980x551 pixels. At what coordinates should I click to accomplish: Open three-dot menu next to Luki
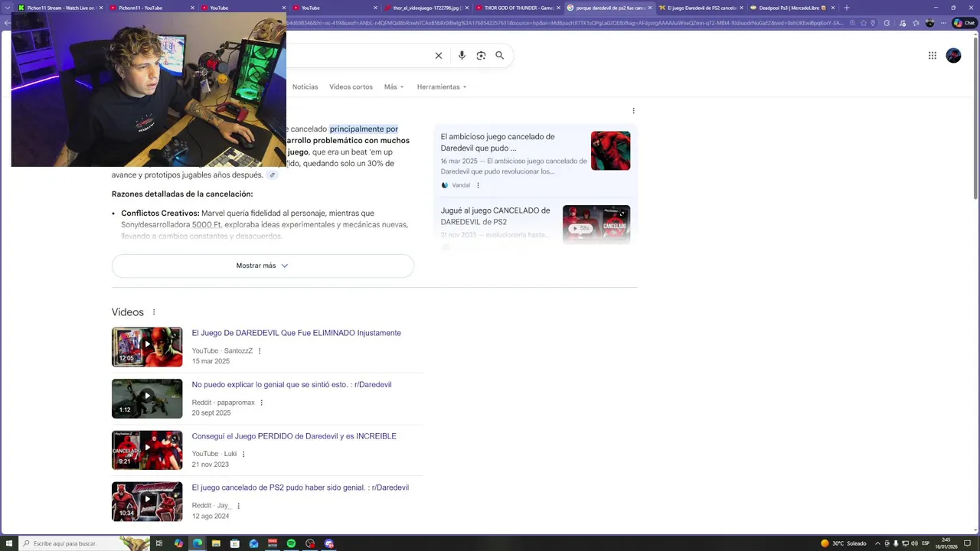point(243,454)
